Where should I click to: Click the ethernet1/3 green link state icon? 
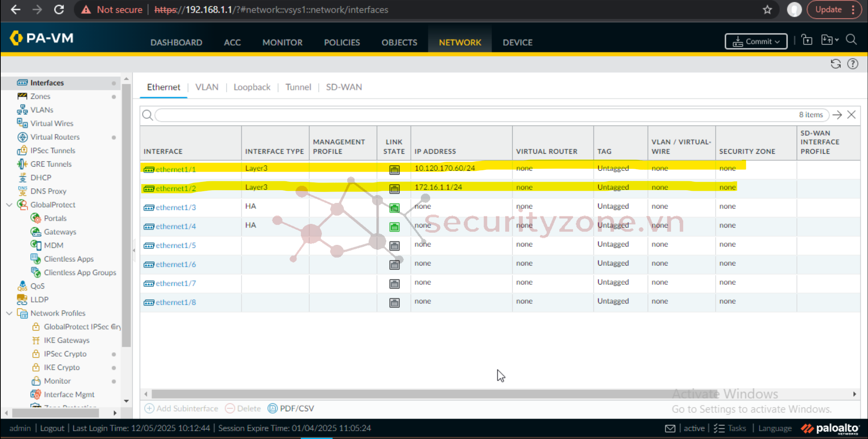(x=394, y=208)
